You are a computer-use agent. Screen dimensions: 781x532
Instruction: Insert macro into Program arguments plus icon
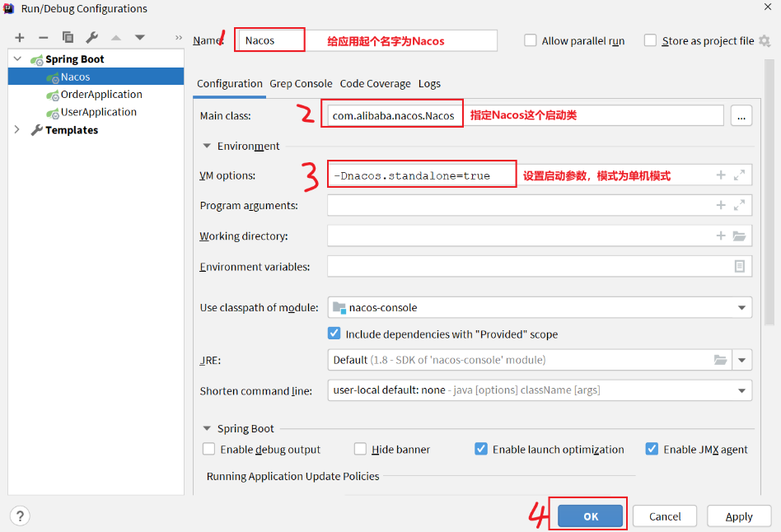721,205
